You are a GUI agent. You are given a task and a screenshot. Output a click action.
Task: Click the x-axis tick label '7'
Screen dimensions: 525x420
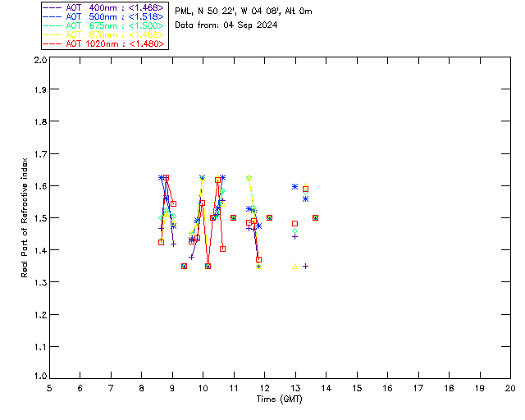pyautogui.click(x=111, y=388)
